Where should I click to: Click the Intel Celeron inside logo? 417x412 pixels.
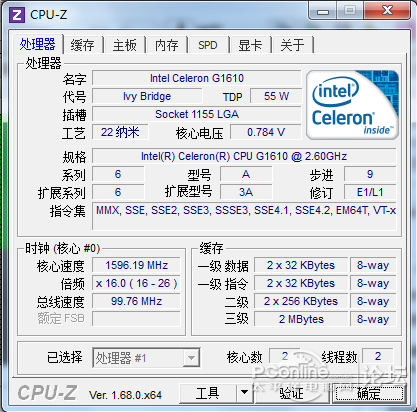coord(352,105)
